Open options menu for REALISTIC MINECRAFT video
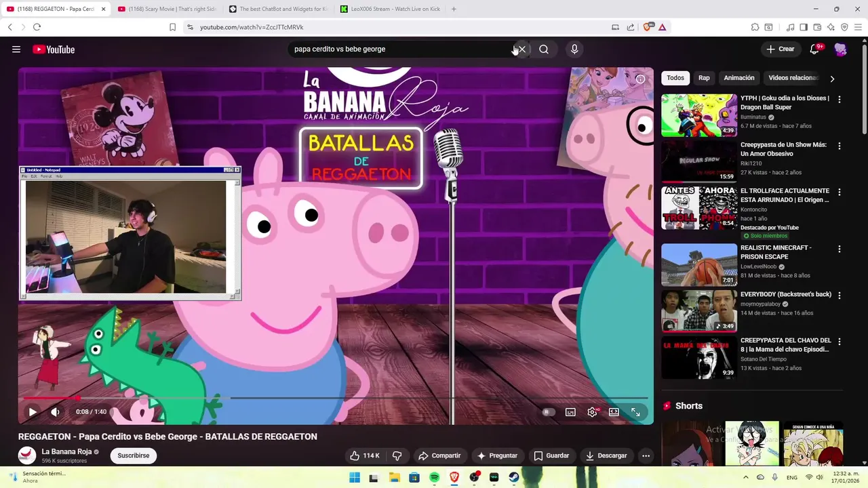 [x=839, y=249]
